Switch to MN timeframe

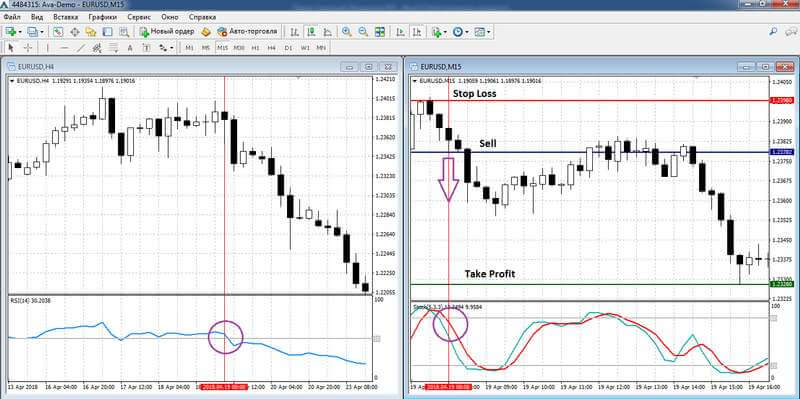click(321, 47)
